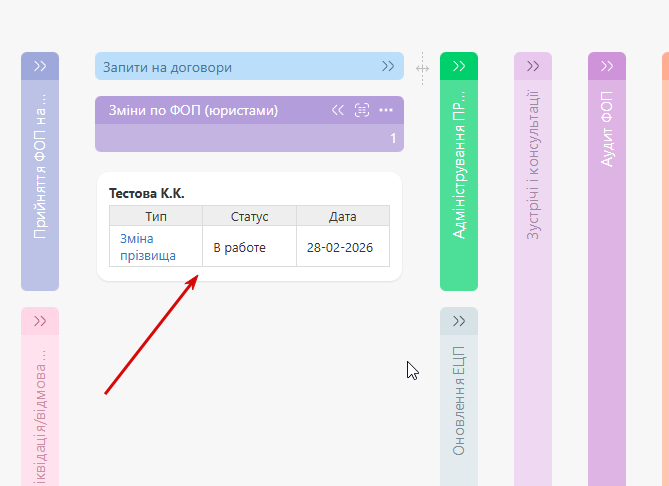This screenshot has height=486, width=669.
Task: Collapse the Запити на договори column chevron
Action: [x=388, y=67]
